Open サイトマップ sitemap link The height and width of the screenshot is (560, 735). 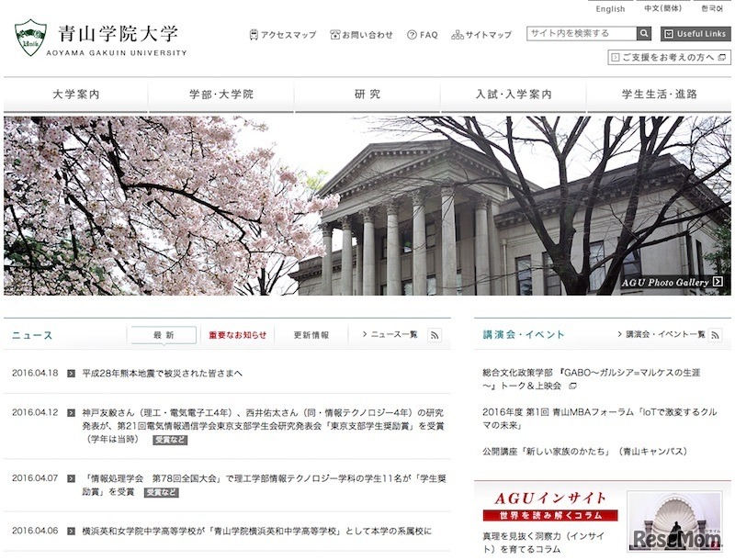coord(489,35)
